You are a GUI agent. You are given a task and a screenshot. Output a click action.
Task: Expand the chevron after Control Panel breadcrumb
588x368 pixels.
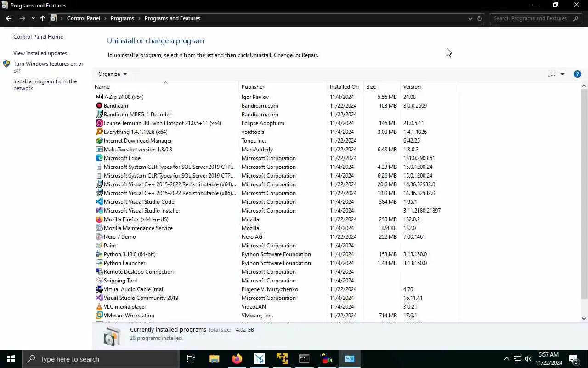[x=105, y=18]
